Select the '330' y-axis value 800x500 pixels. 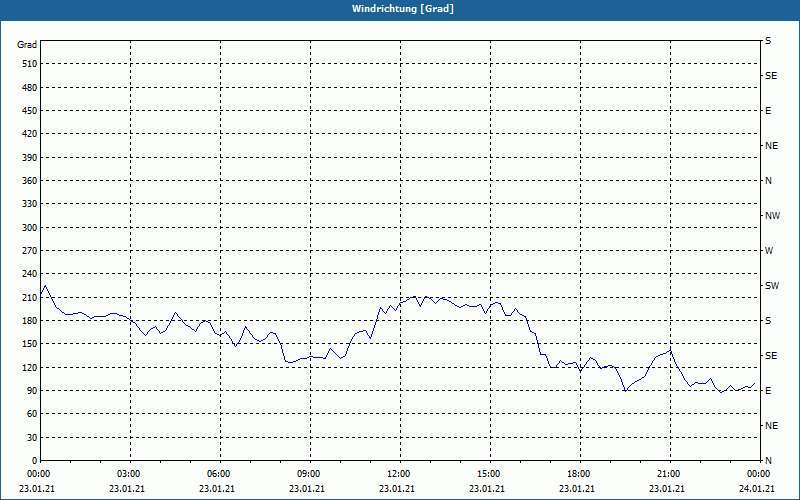pyautogui.click(x=30, y=204)
